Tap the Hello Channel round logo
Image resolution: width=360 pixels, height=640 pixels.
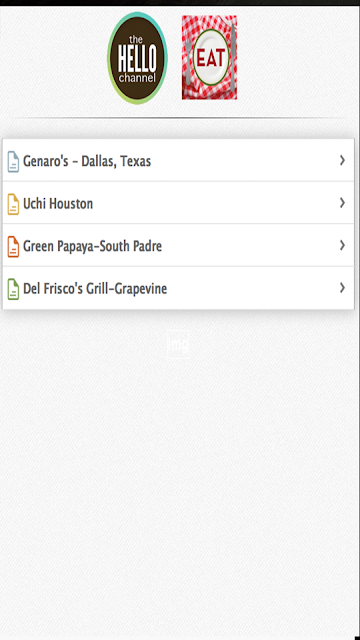[137, 58]
